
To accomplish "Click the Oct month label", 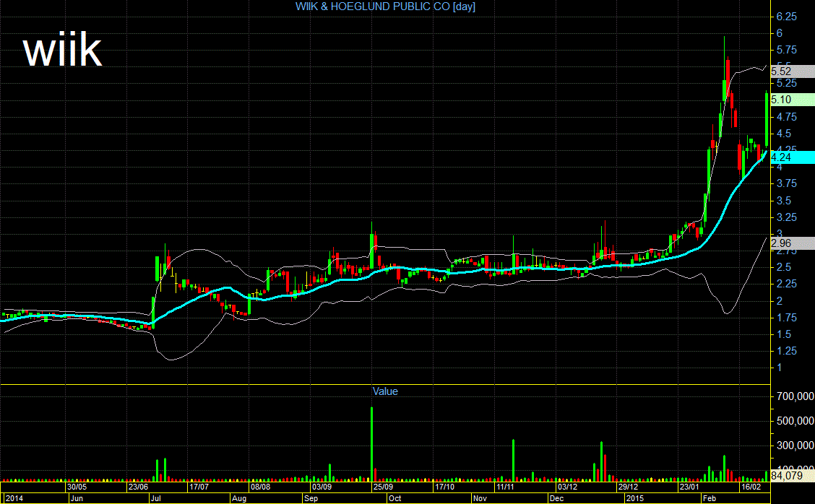I will click(395, 498).
